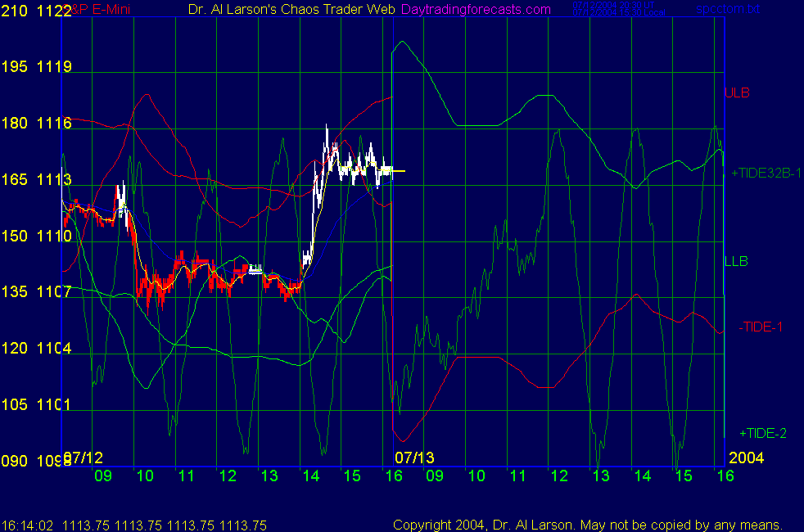Select the 14 hour label under 07/12

tap(311, 476)
